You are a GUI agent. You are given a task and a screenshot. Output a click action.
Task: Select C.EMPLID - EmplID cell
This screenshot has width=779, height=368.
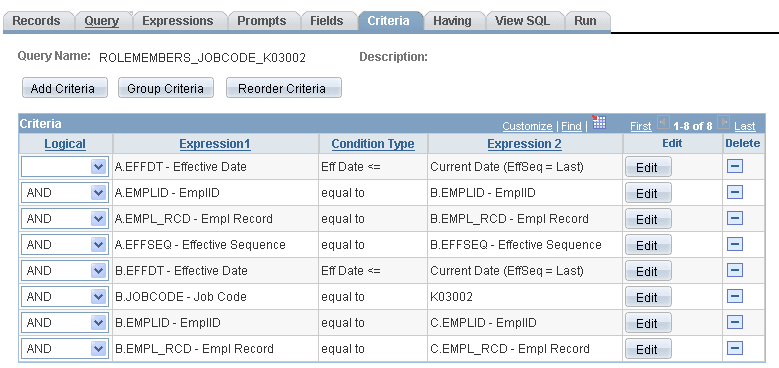[x=483, y=323]
